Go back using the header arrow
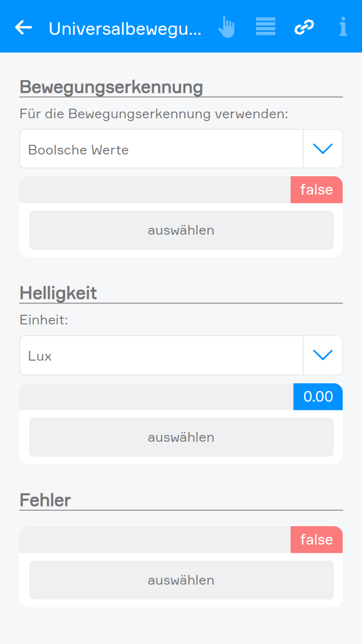362x644 pixels. tap(23, 28)
